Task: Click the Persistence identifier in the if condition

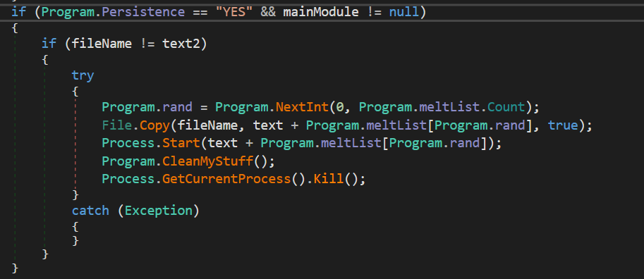Action: (x=143, y=11)
